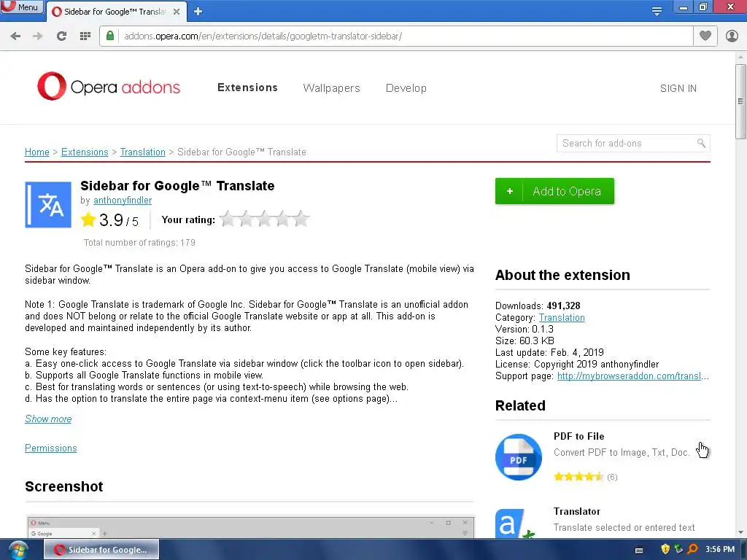Open the Permissions link
The height and width of the screenshot is (560, 747).
coord(50,448)
